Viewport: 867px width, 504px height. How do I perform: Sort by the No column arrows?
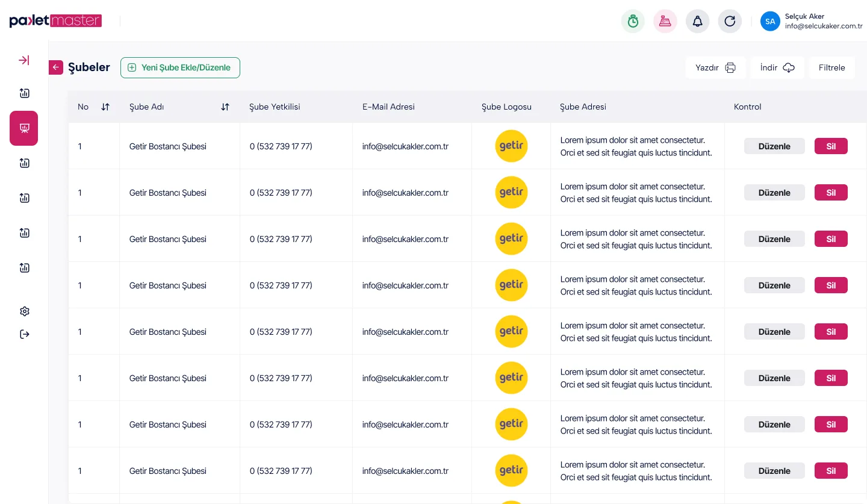coord(105,107)
